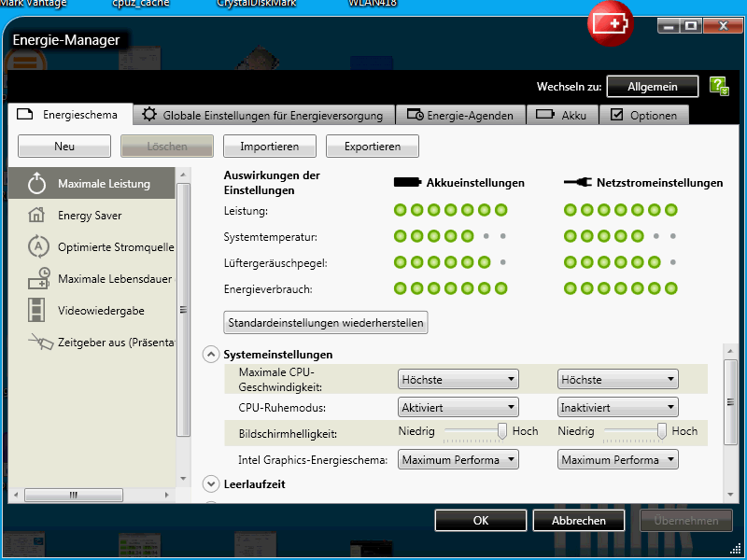Click the plug icon beside Netzstromeinstellungen
The height and width of the screenshot is (560, 747).
pos(577,182)
